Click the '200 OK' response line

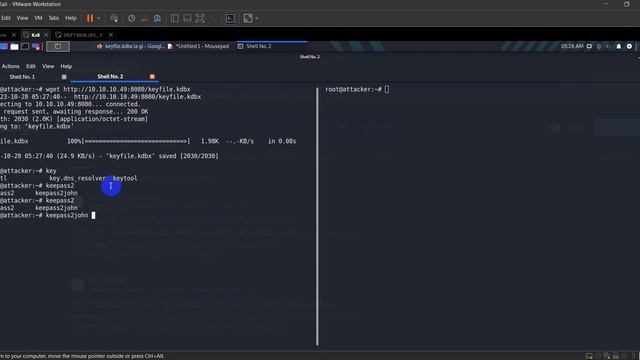tap(74, 112)
